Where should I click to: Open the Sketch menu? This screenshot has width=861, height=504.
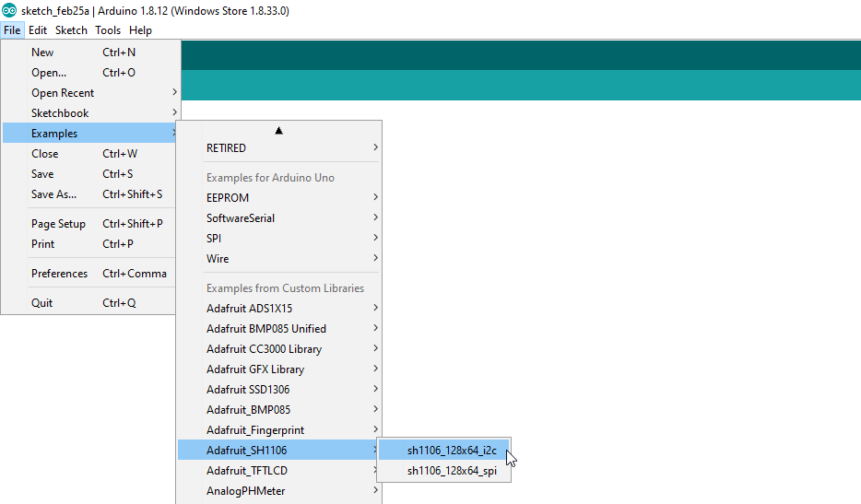(x=71, y=30)
